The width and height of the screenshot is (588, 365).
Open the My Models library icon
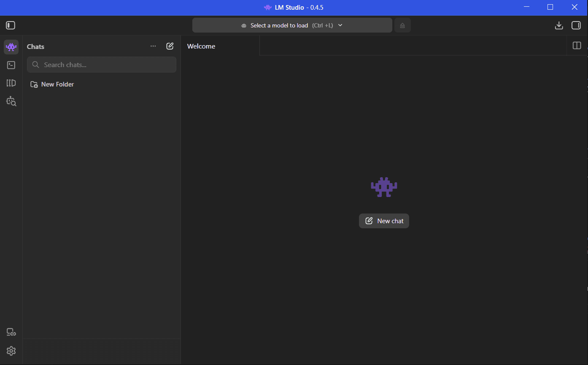11,83
